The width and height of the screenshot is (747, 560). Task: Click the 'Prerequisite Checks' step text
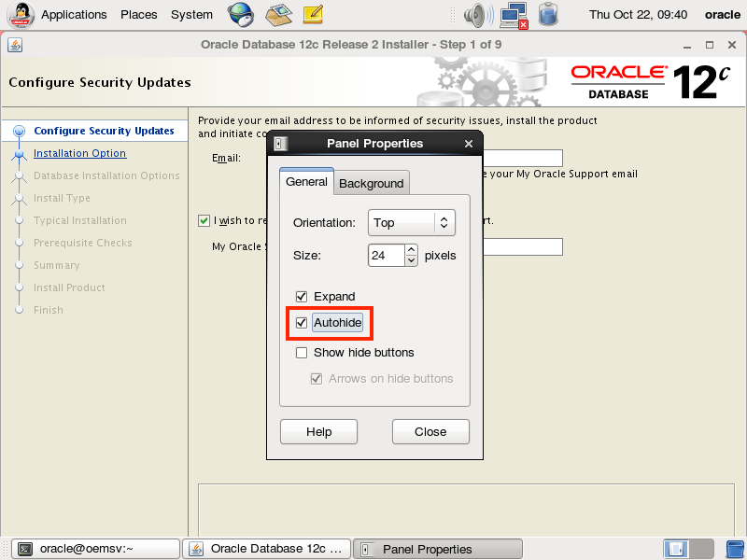tap(83, 243)
